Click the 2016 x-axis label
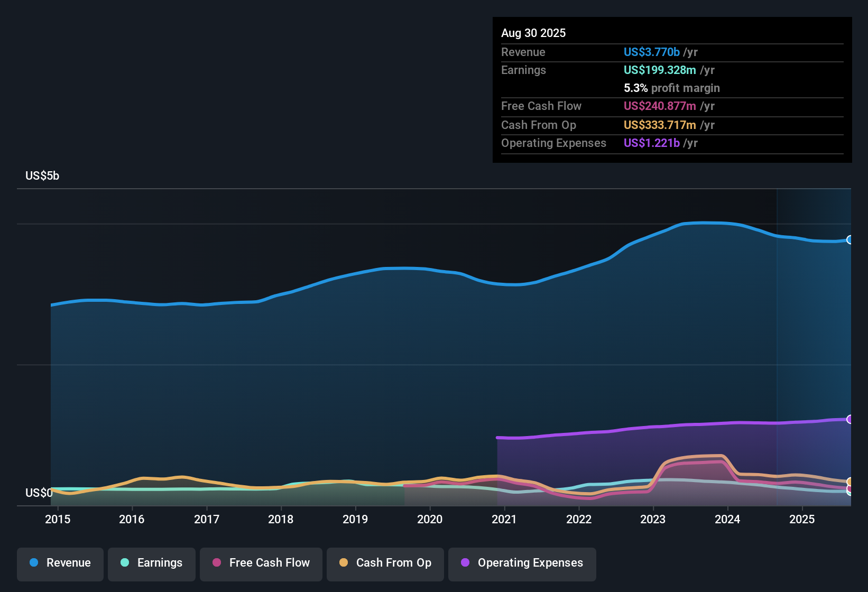 (132, 520)
